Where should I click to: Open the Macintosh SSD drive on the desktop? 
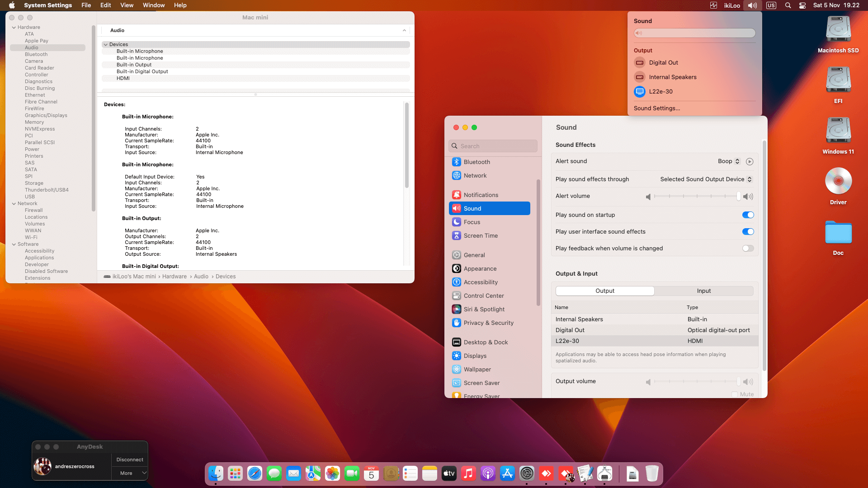tap(838, 35)
